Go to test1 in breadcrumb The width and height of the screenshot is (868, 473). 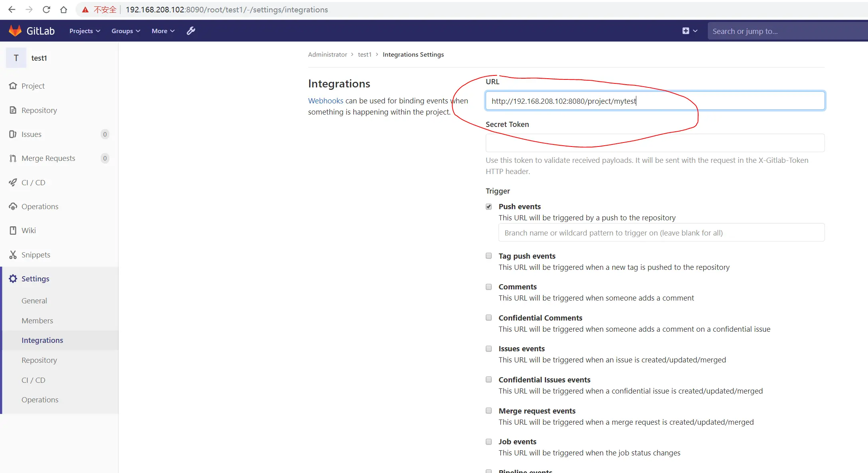[x=365, y=54]
